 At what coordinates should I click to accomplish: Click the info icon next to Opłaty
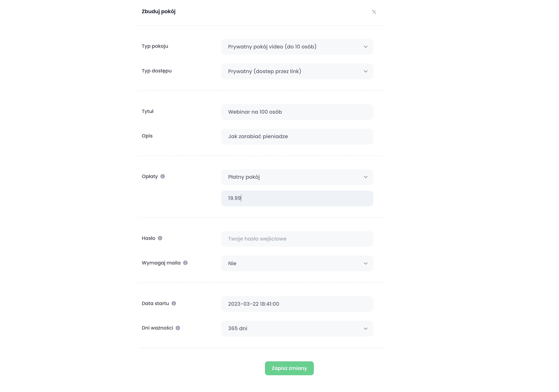pos(163,176)
